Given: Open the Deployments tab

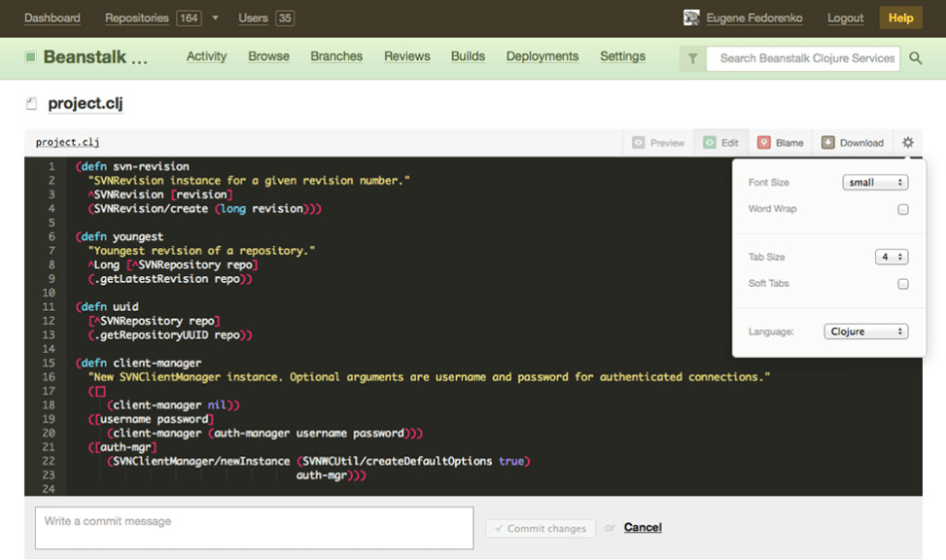Looking at the screenshot, I should [543, 56].
